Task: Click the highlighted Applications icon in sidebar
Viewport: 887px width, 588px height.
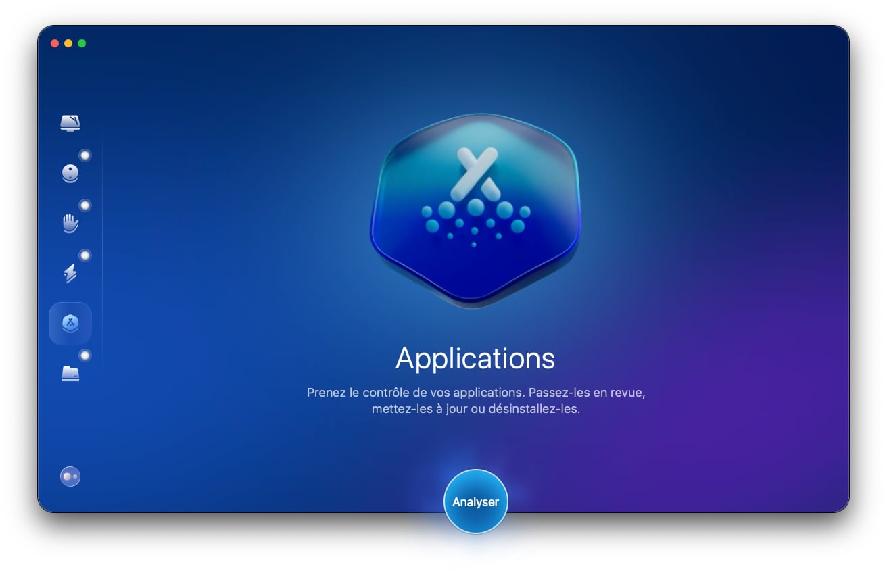Action: [x=70, y=324]
